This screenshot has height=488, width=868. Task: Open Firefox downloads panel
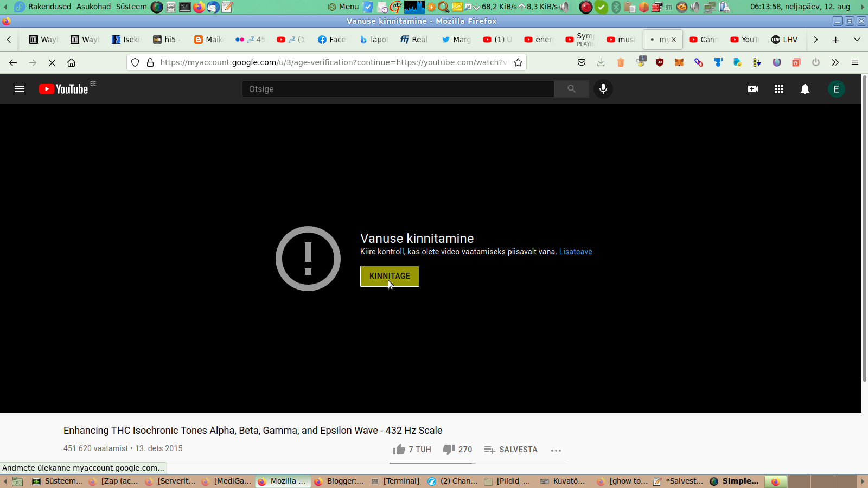[601, 62]
